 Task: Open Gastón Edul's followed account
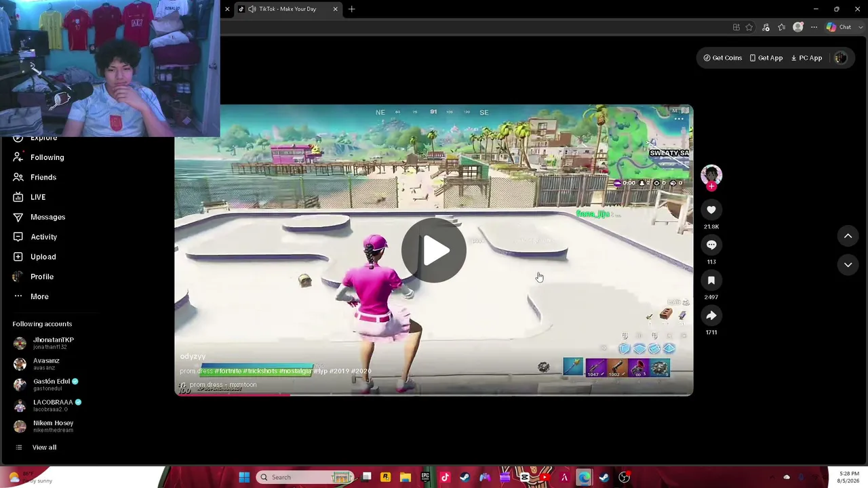click(x=45, y=384)
